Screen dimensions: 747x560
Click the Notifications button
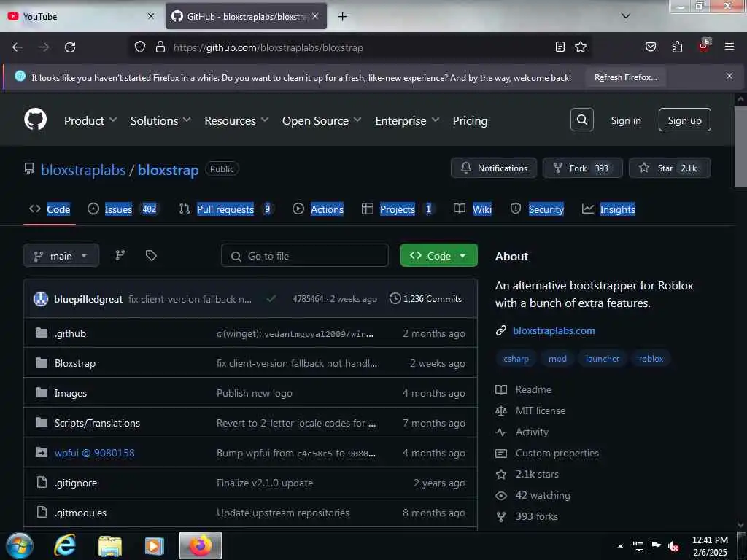[494, 168]
